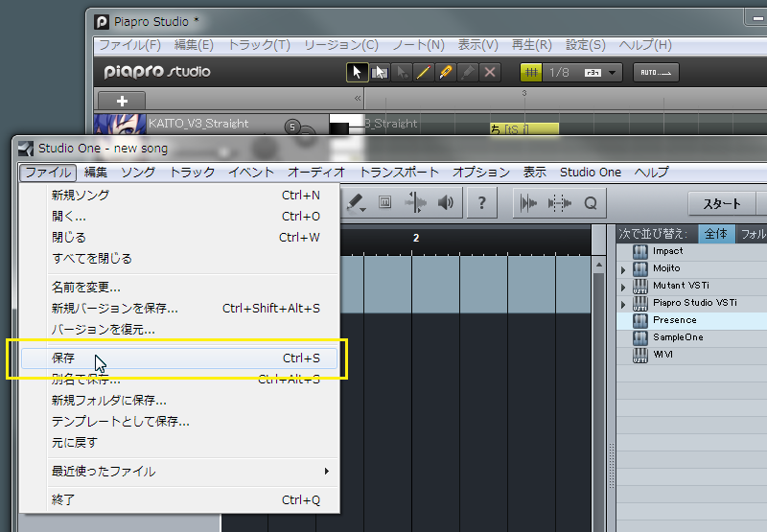This screenshot has height=532, width=767.
Task: Toggle the triplet quantize indicator
Action: pyautogui.click(x=593, y=72)
